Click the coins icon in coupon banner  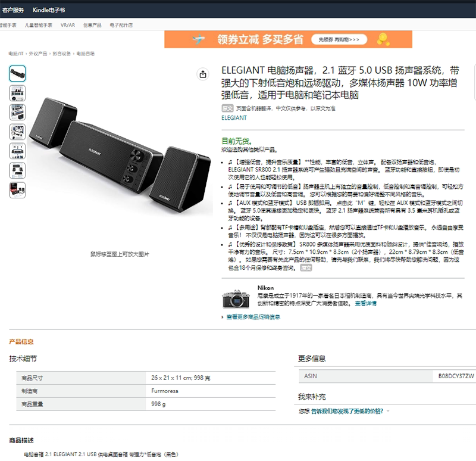click(x=383, y=39)
